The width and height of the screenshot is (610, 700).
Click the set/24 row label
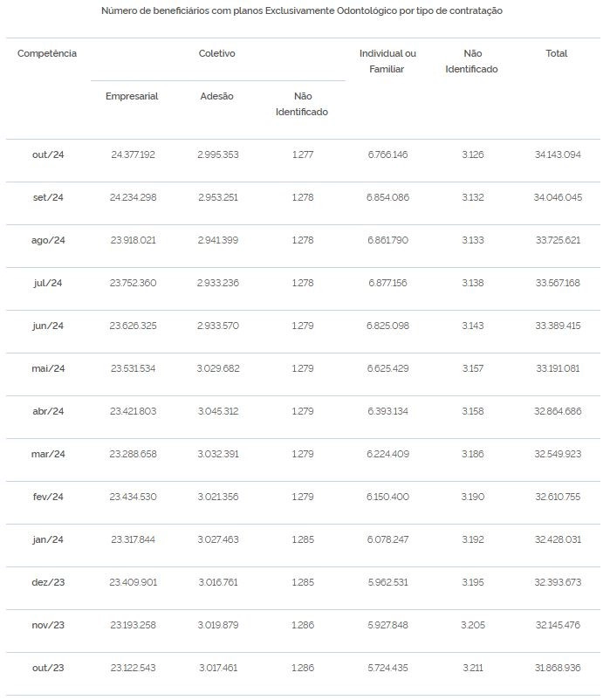tap(48, 197)
